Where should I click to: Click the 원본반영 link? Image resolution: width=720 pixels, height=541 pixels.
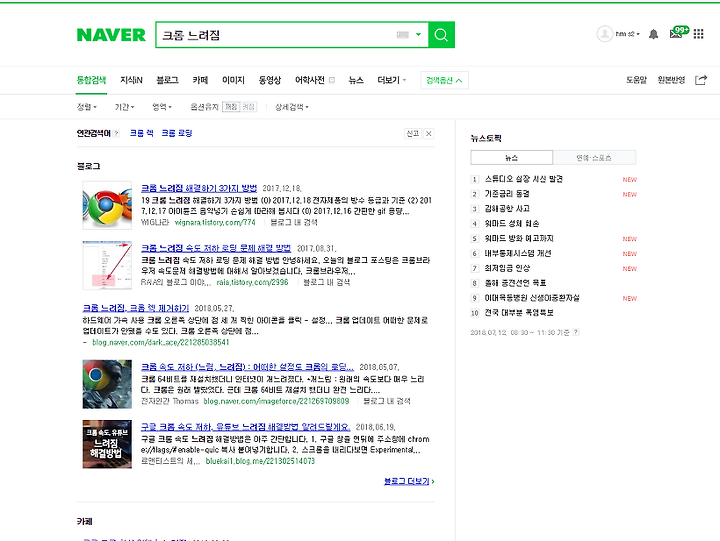tap(671, 80)
